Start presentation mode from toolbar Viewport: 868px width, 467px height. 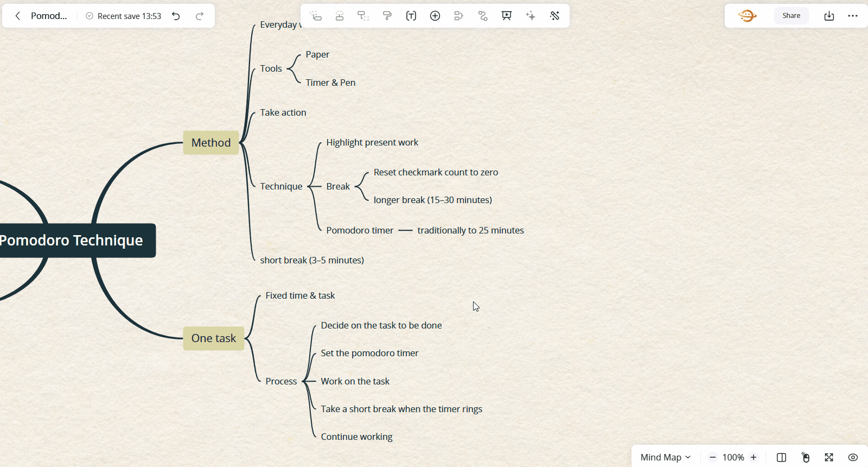tap(507, 16)
